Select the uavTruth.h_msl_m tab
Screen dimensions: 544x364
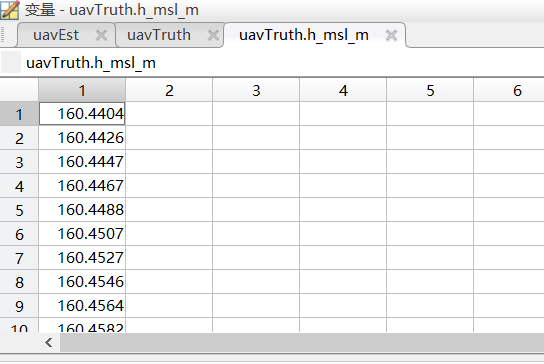(304, 35)
